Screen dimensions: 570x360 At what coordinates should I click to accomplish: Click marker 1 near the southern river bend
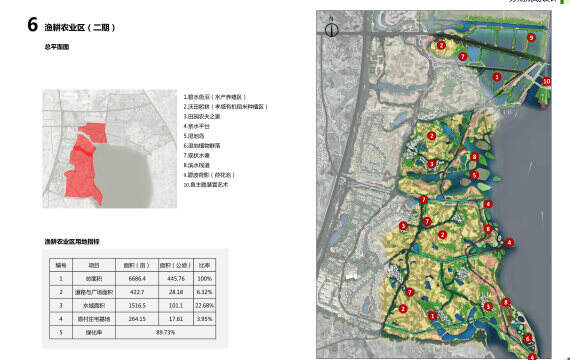432,316
